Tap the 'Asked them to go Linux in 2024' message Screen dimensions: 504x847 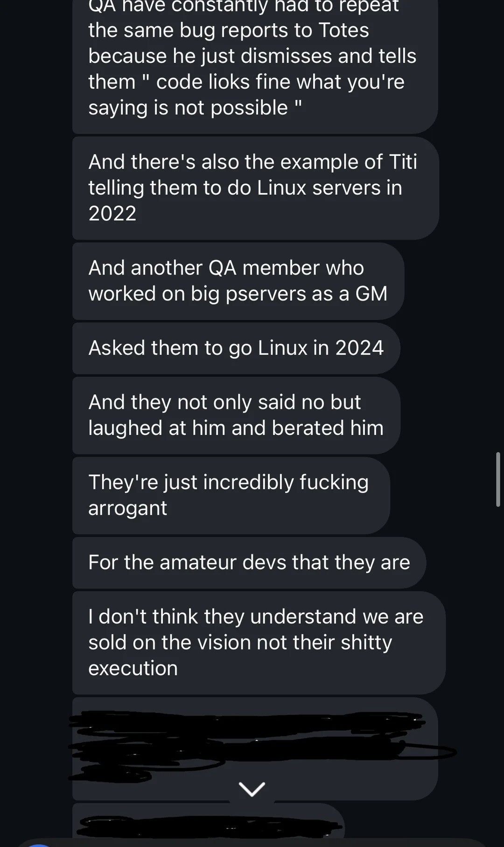coord(236,348)
